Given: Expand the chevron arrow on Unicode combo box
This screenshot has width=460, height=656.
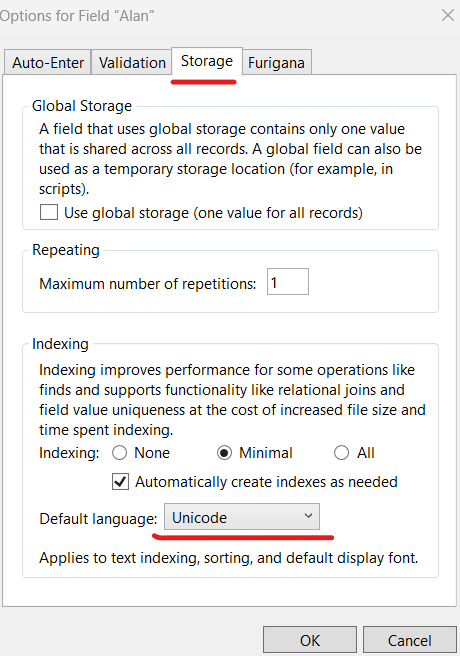Looking at the screenshot, I should coord(308,516).
